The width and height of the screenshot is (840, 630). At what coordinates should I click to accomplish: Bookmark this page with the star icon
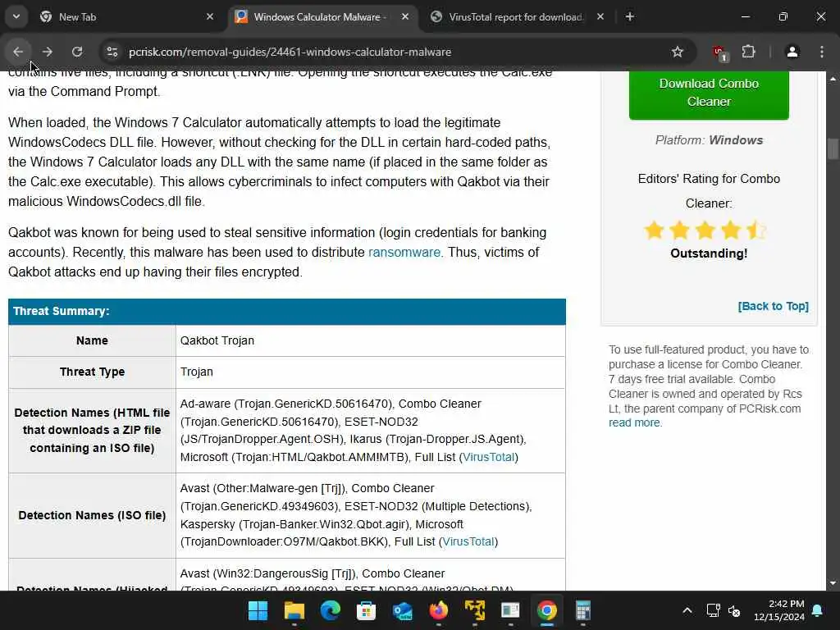[677, 52]
